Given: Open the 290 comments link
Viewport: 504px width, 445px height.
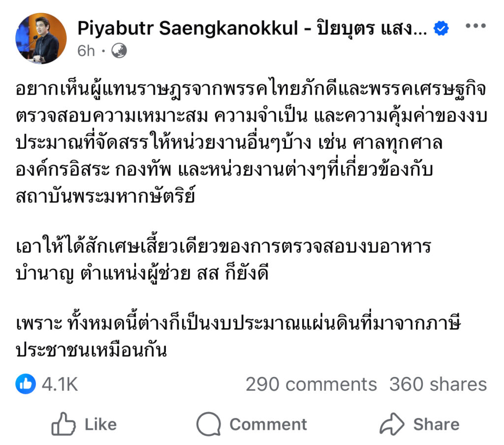Looking at the screenshot, I should (x=311, y=384).
